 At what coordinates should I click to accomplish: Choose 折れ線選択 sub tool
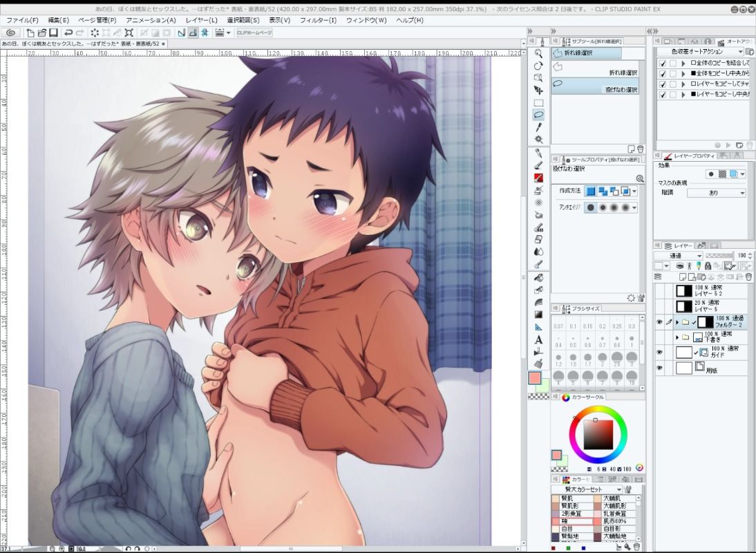click(595, 69)
